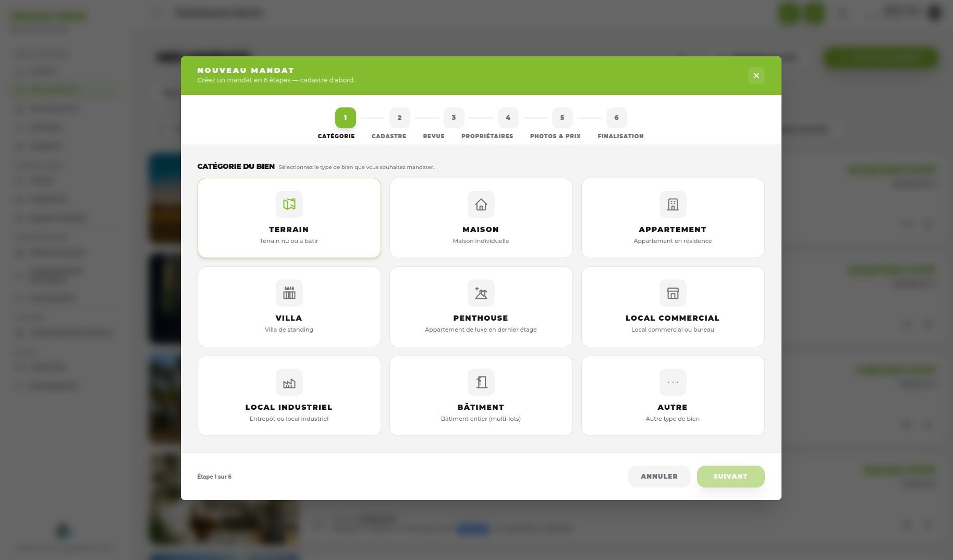Click the Annuler button
This screenshot has width=953, height=560.
point(659,477)
